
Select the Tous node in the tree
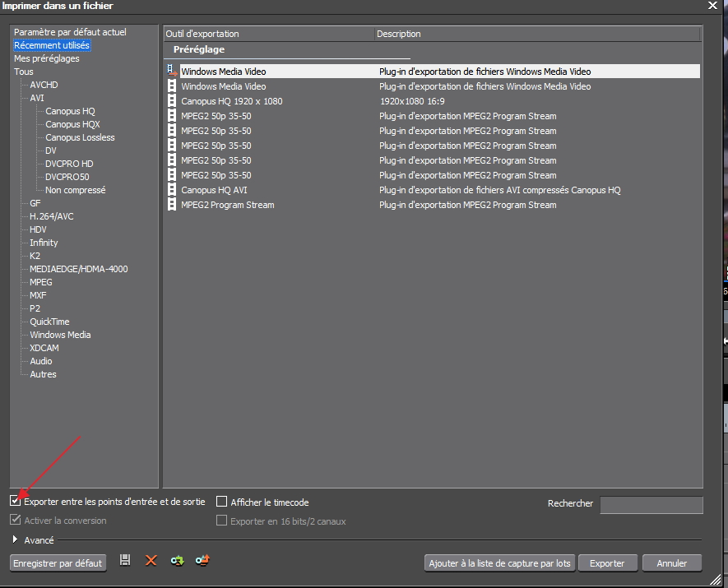point(24,72)
